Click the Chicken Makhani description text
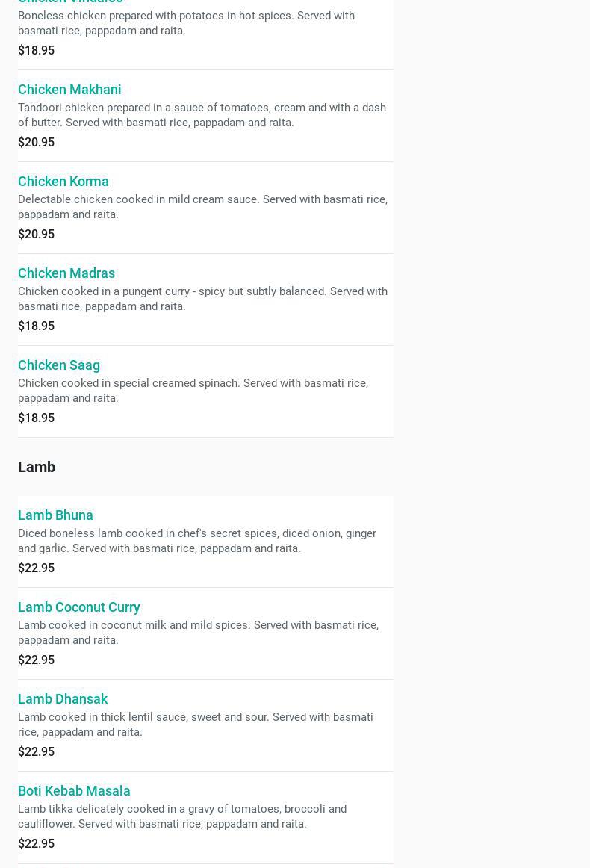This screenshot has width=590, height=868. point(202,115)
